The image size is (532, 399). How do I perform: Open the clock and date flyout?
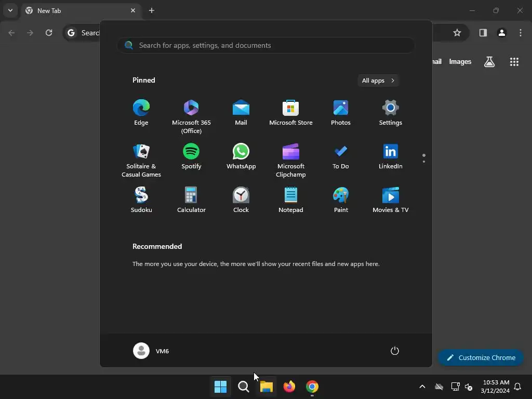(495, 387)
